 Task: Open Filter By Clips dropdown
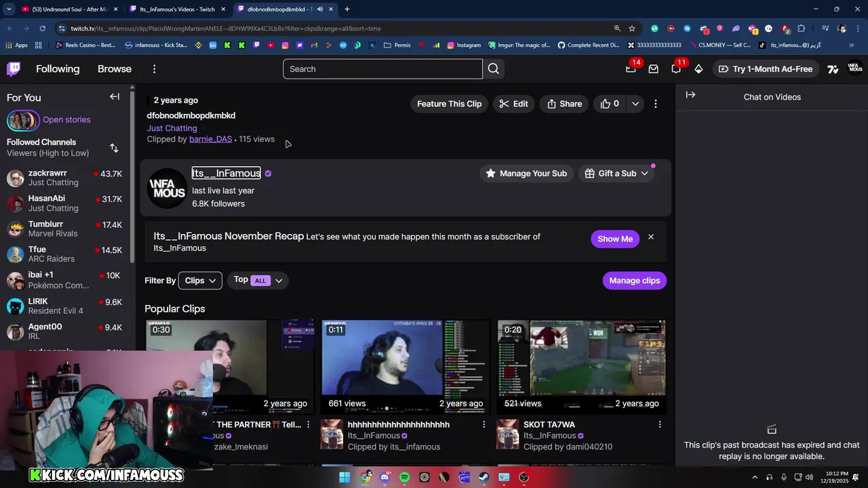[x=200, y=281]
